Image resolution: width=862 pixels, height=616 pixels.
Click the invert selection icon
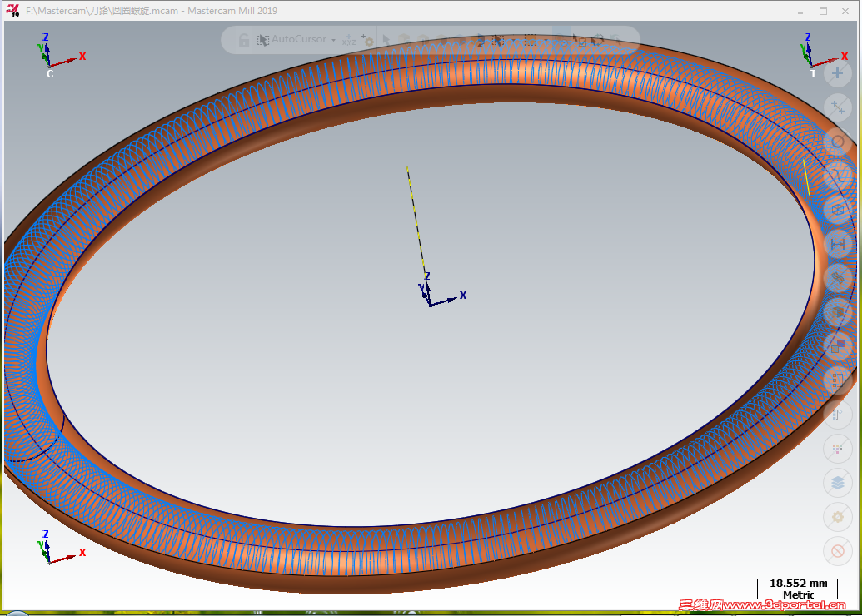(x=598, y=40)
